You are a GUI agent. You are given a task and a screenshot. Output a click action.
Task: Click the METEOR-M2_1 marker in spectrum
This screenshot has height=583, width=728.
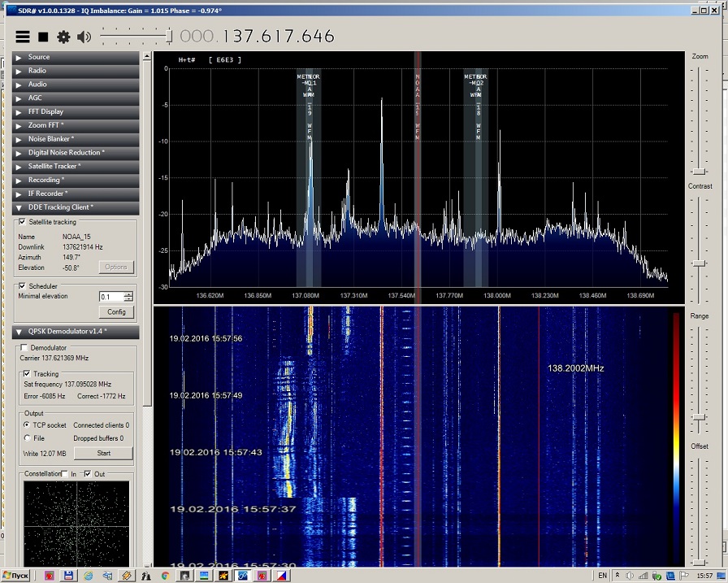(x=309, y=176)
